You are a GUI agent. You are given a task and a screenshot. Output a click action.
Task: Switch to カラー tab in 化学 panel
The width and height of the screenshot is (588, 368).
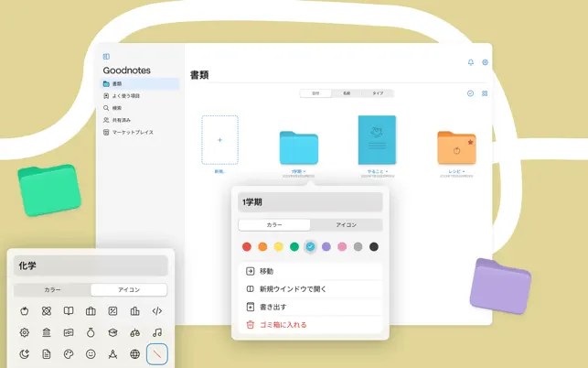click(52, 289)
